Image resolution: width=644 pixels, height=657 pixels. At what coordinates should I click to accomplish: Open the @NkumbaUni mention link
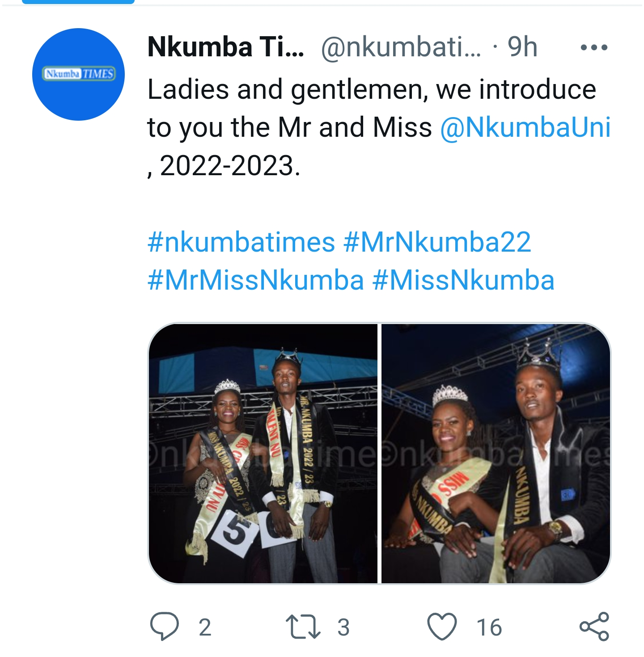525,127
